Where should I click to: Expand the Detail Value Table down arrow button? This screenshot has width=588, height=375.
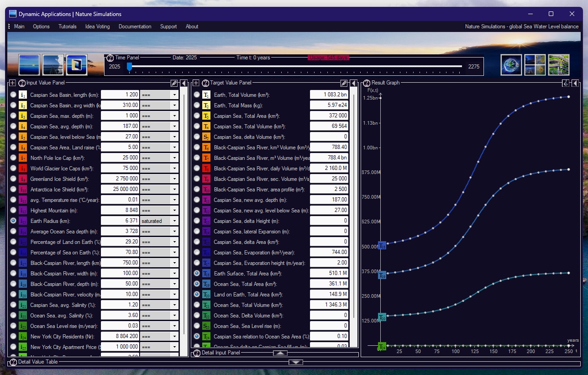pyautogui.click(x=296, y=362)
